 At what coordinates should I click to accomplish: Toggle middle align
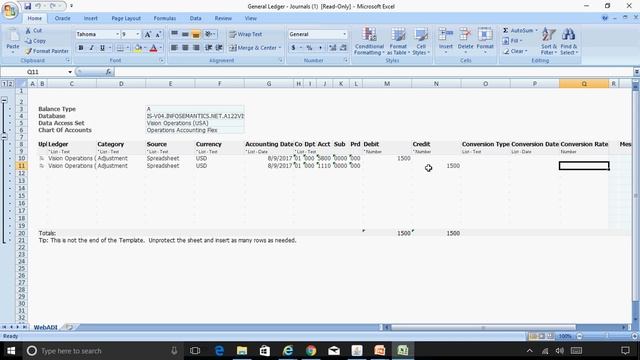[x=185, y=34]
